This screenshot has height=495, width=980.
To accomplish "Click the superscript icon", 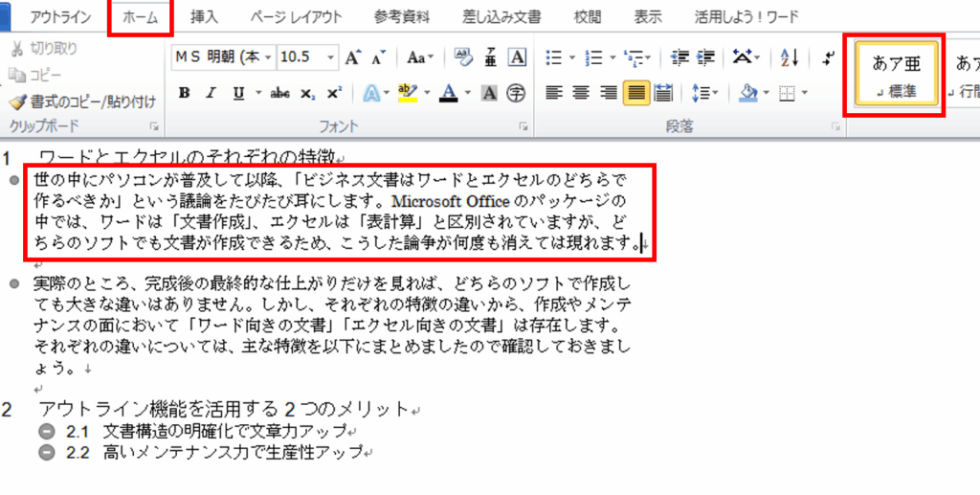I will tap(333, 93).
